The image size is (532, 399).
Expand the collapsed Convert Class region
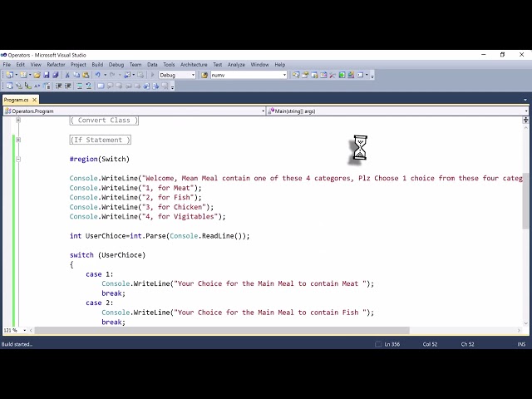coord(18,120)
